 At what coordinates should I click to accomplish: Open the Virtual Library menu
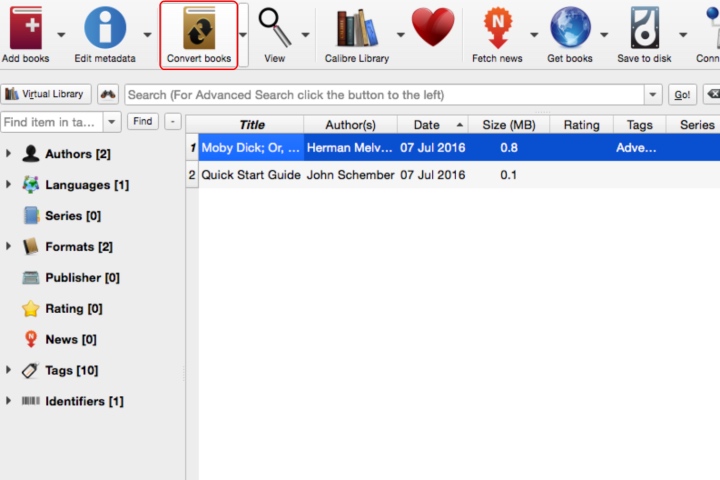[46, 94]
